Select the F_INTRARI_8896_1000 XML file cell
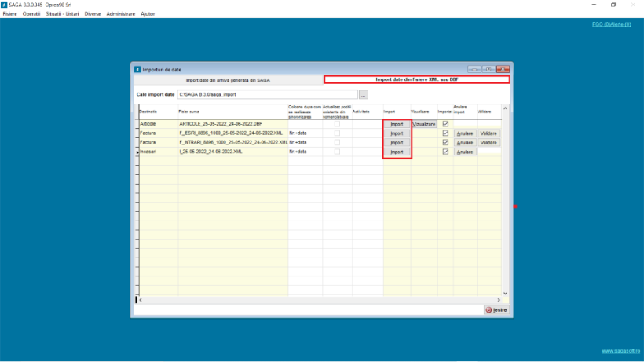The width and height of the screenshot is (644, 362). click(233, 142)
